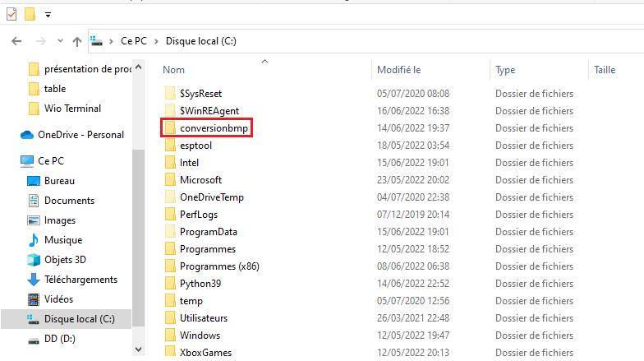The width and height of the screenshot is (644, 361).
Task: Go up one folder level arrow
Action: (77, 41)
